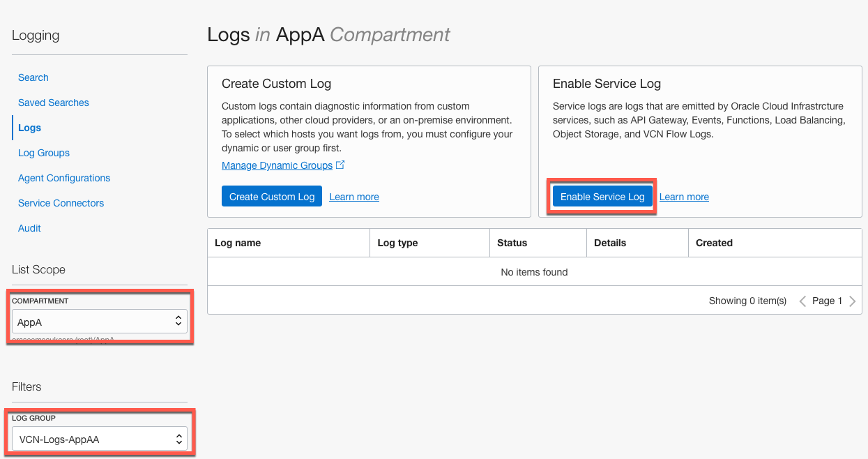Open Audit in the Logging sidebar
This screenshot has width=868, height=459.
click(30, 228)
